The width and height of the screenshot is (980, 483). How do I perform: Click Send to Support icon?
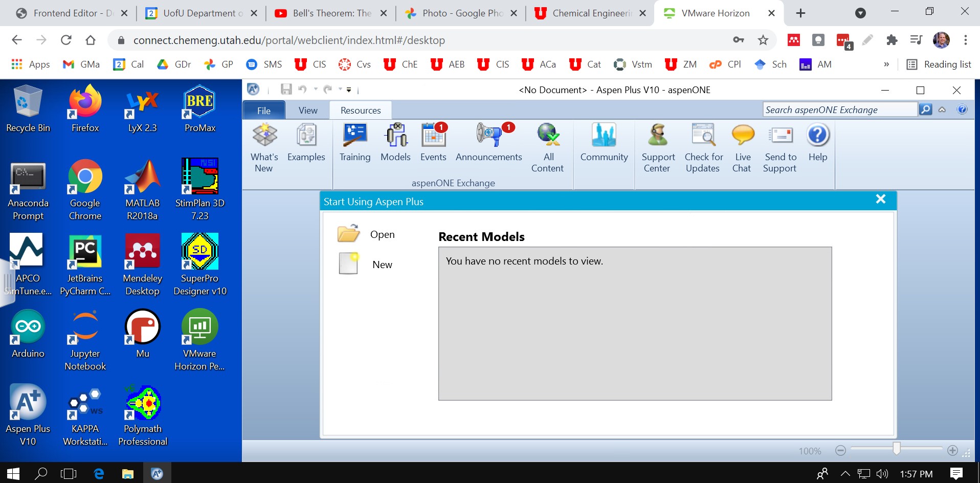781,148
